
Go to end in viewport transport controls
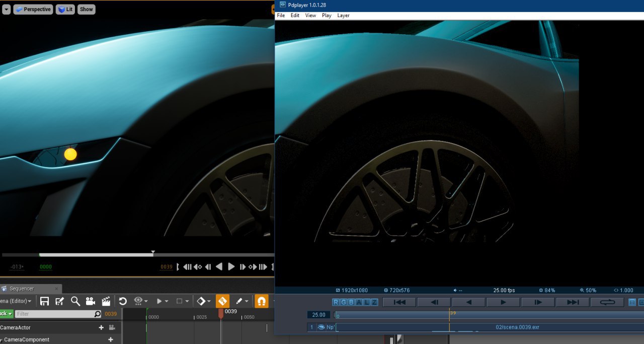[x=263, y=267]
